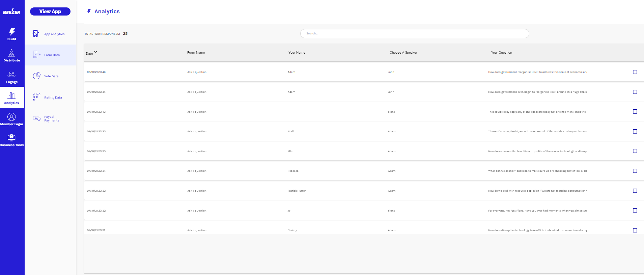Open the Distribute section icon
The width and height of the screenshot is (644, 275).
pyautogui.click(x=11, y=53)
